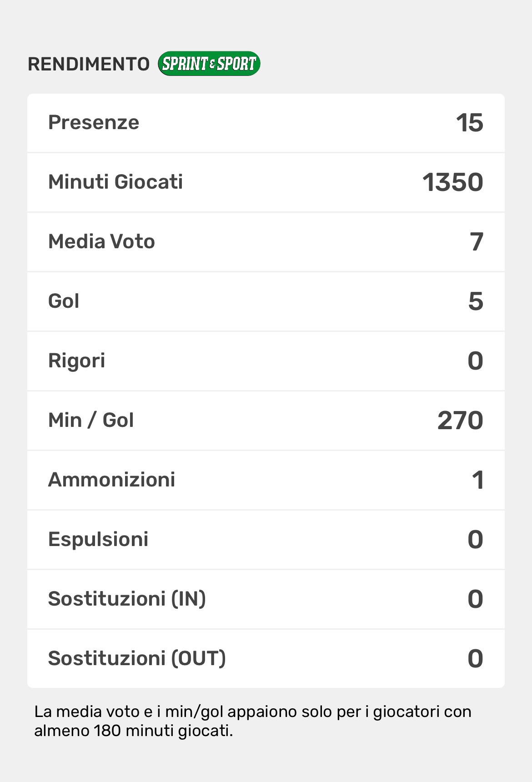
Task: Click the RENDIMENTO section heading
Action: click(x=89, y=64)
